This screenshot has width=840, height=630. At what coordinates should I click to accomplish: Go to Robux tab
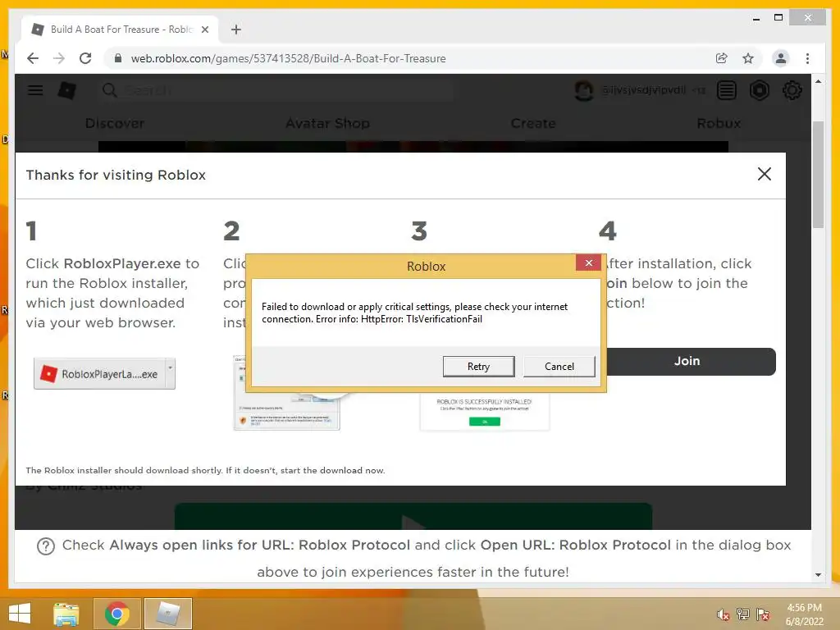pyautogui.click(x=719, y=123)
